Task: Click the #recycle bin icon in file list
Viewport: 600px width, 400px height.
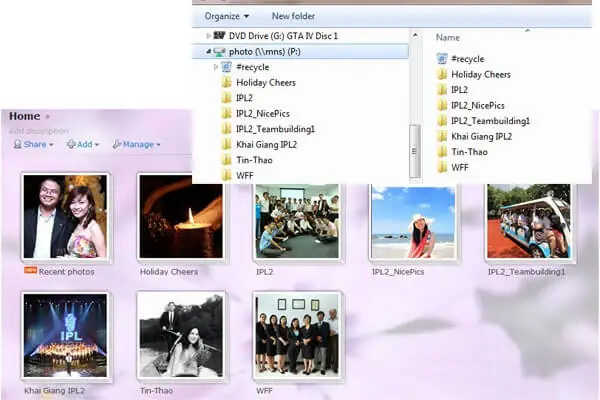Action: coord(442,59)
